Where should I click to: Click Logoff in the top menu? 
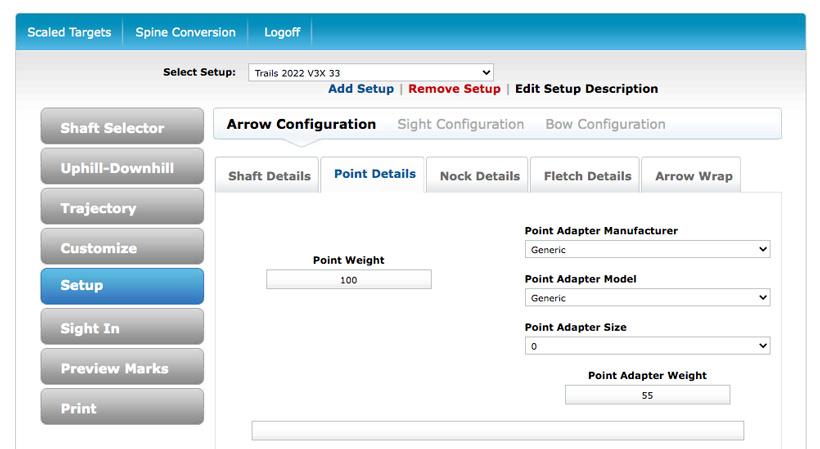pyautogui.click(x=282, y=32)
